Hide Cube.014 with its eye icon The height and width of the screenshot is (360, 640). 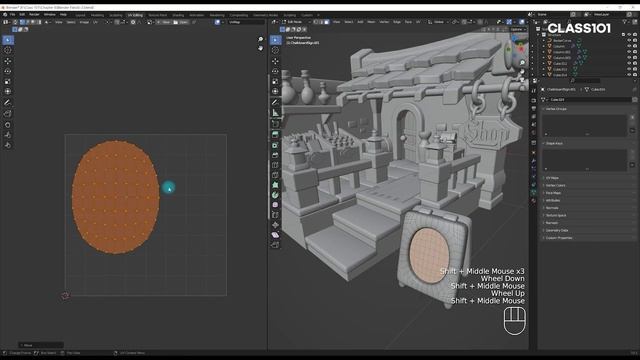pyautogui.click(x=629, y=75)
